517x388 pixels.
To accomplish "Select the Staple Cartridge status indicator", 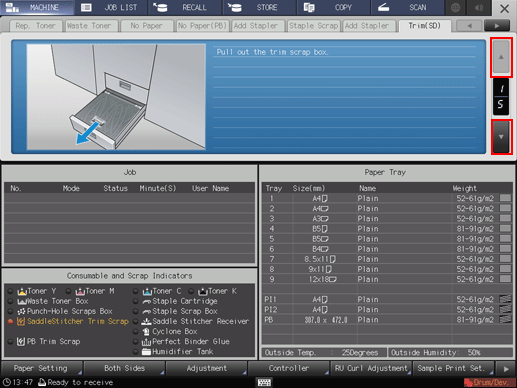I will [135, 301].
